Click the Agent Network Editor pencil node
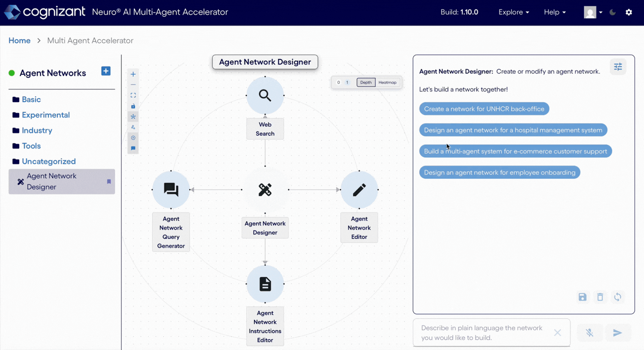 tap(359, 190)
